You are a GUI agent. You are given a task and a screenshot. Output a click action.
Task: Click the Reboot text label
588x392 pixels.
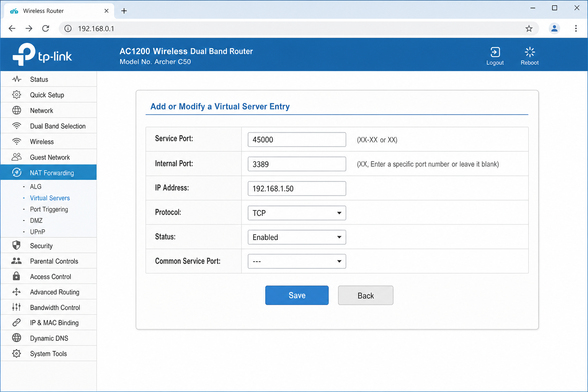[x=530, y=63]
